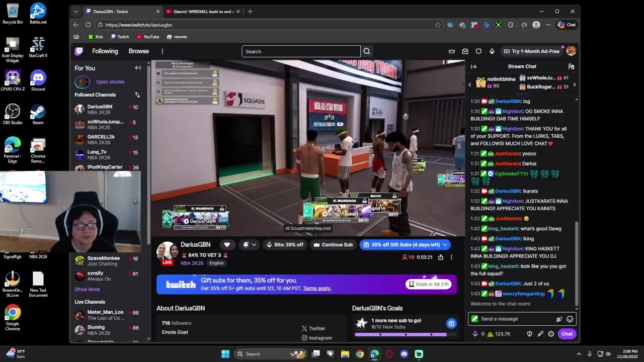Open notification bell dropdown for DariusGBN

click(x=249, y=245)
